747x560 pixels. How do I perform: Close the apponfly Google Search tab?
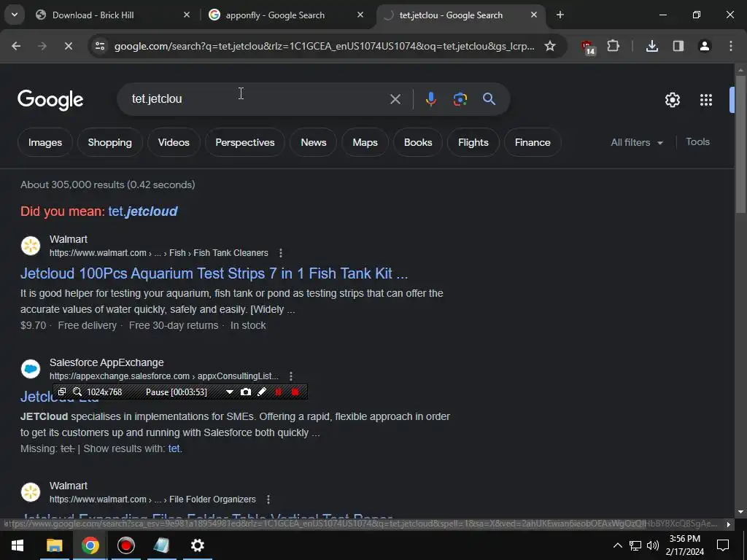tap(360, 15)
